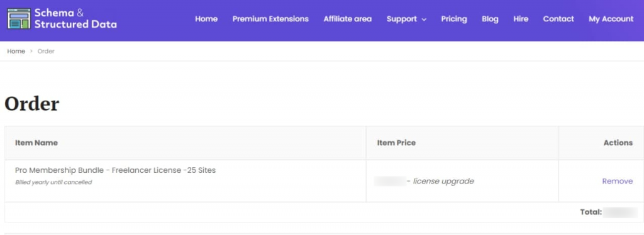This screenshot has width=644, height=235.
Task: Click the 'license upgrade' price text
Action: [443, 181]
